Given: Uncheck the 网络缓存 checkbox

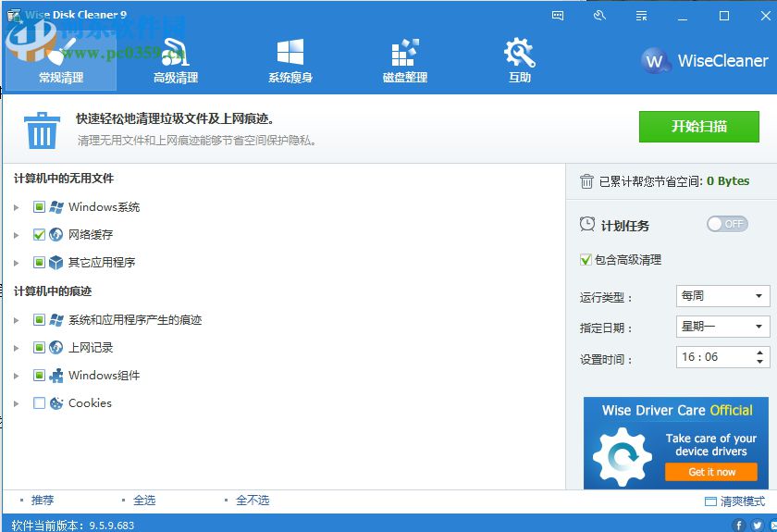Looking at the screenshot, I should pos(39,234).
